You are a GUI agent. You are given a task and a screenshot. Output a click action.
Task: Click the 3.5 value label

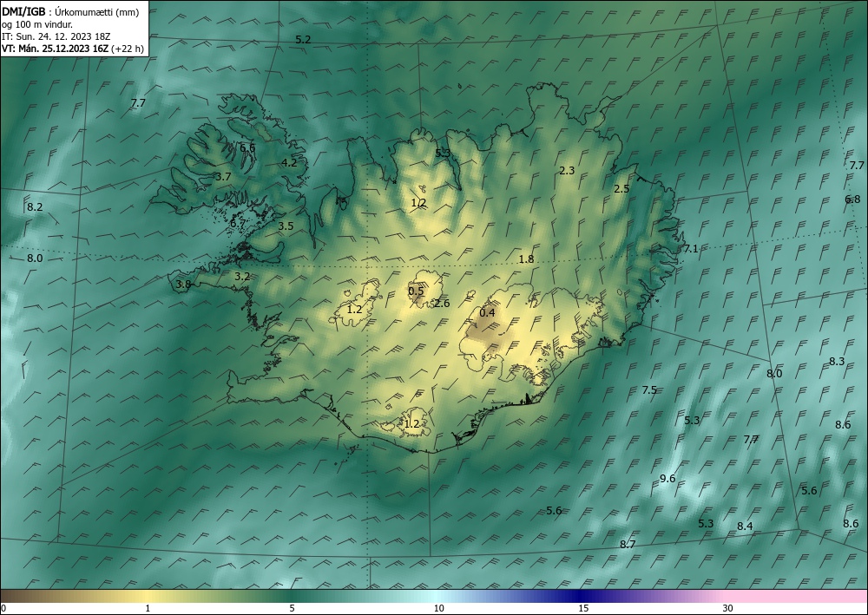coord(286,226)
